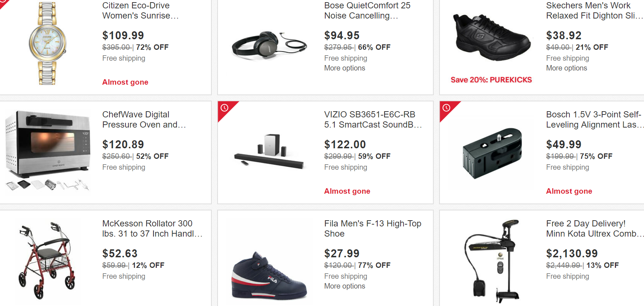The height and width of the screenshot is (306, 644).
Task: Click the VIZIO SB3651-E6C-RB SmartCast title
Action: (x=373, y=120)
